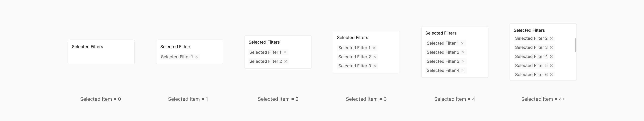Click the Selected Filter 5 chip label
This screenshot has height=121, width=644.
(531, 66)
